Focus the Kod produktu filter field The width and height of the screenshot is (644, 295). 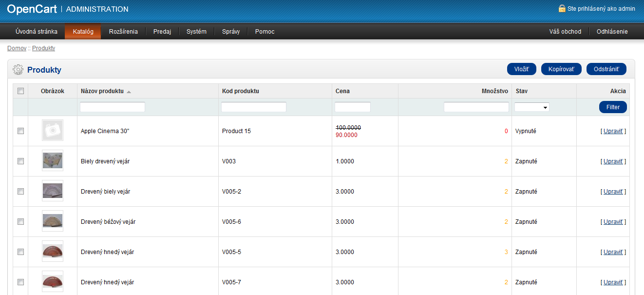[x=254, y=107]
